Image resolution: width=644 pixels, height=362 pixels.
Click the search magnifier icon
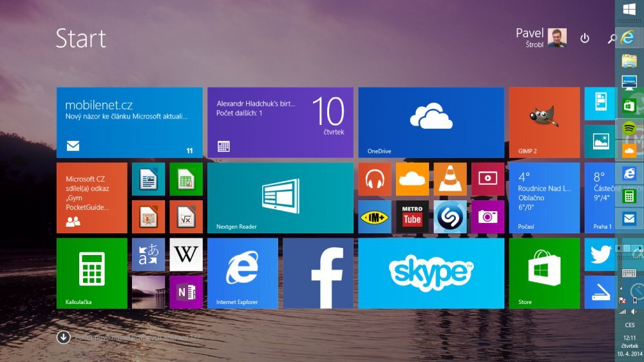[x=612, y=39]
